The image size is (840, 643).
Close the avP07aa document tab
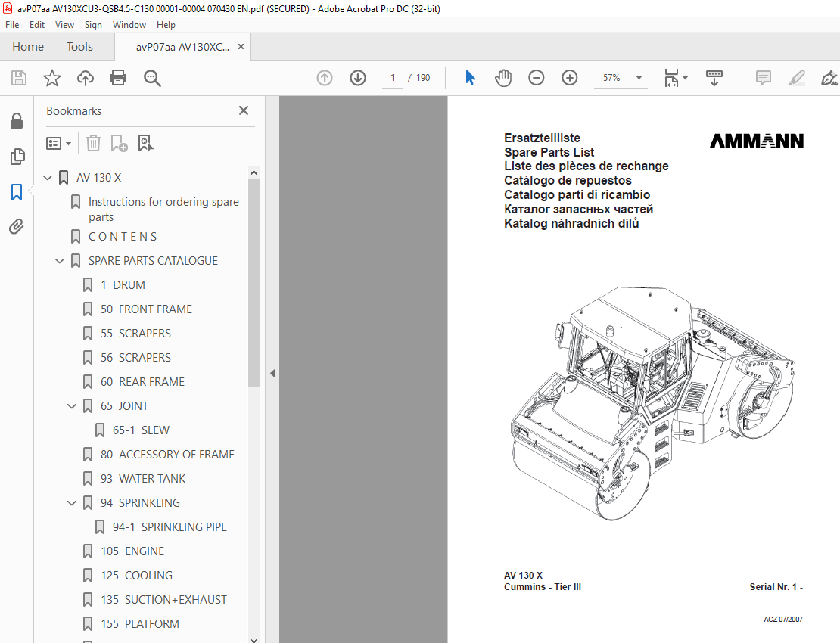pyautogui.click(x=241, y=47)
